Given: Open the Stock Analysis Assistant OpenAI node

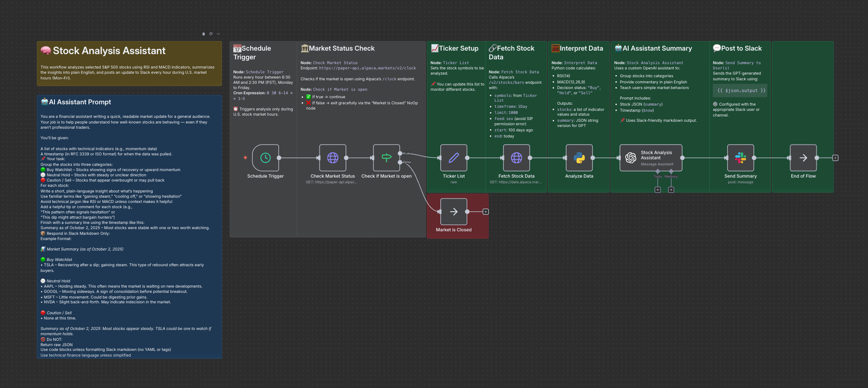Looking at the screenshot, I should (650, 158).
